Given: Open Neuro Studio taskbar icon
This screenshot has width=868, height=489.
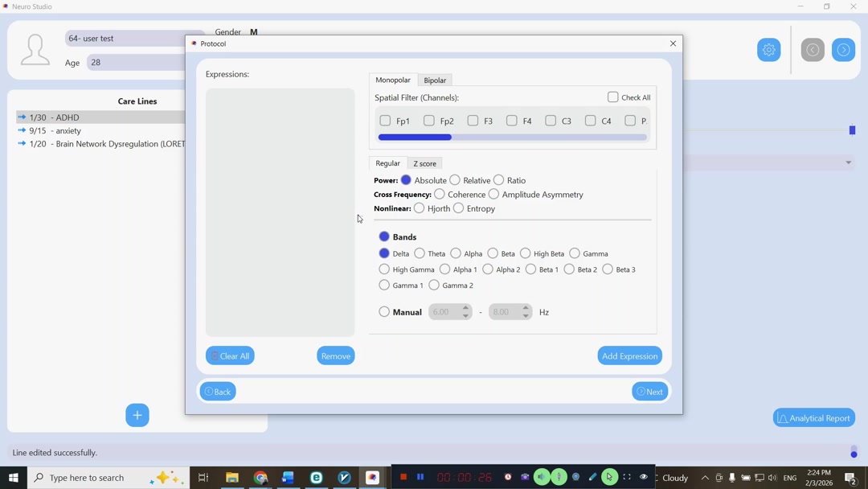Looking at the screenshot, I should click(x=372, y=477).
